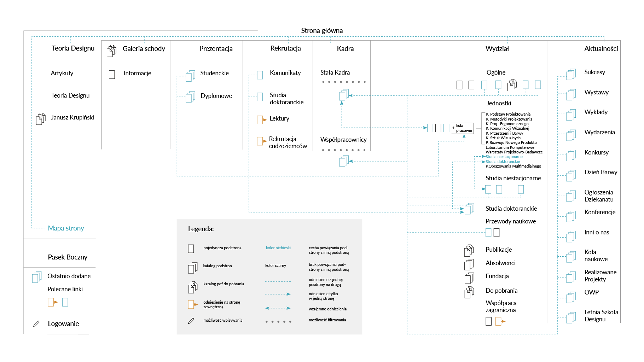Viewport: 644px width, 362px height.
Task: Click K. Sztuk Wizualnych in the Jednostki list
Action: click(x=503, y=138)
